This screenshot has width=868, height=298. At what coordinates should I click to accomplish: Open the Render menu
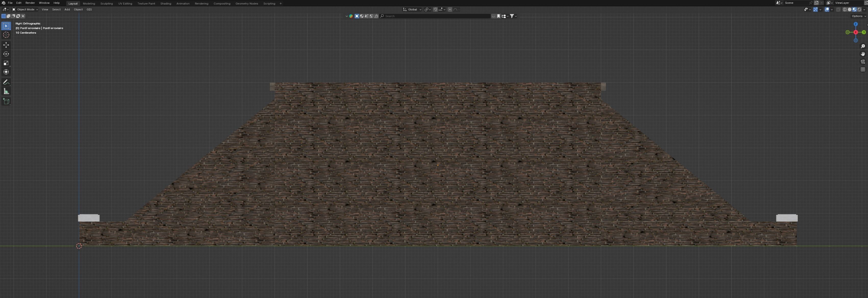click(30, 3)
